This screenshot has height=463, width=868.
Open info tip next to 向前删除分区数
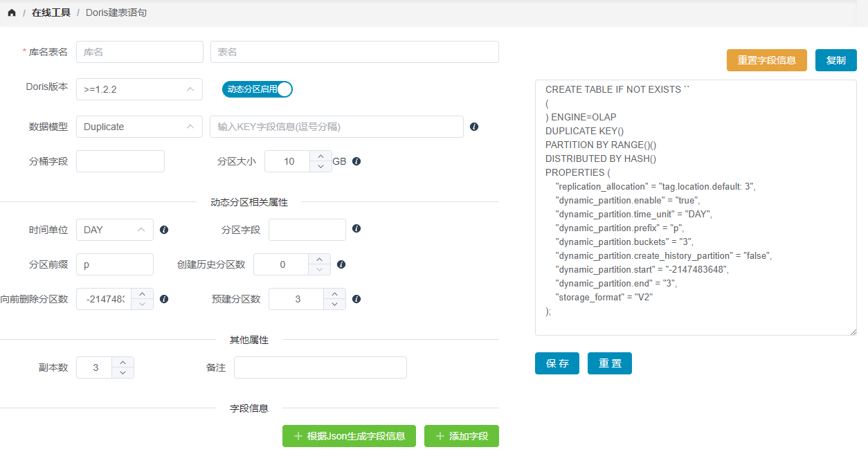tap(163, 298)
